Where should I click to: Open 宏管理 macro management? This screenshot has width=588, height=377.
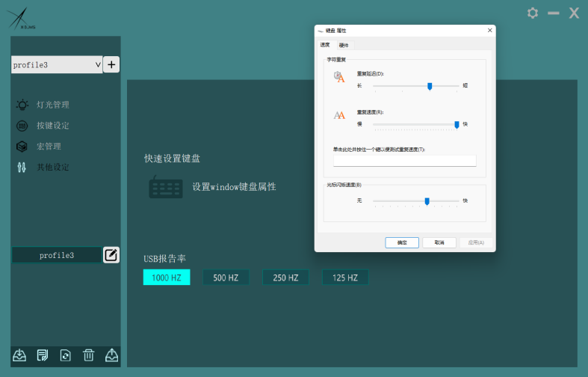point(49,147)
